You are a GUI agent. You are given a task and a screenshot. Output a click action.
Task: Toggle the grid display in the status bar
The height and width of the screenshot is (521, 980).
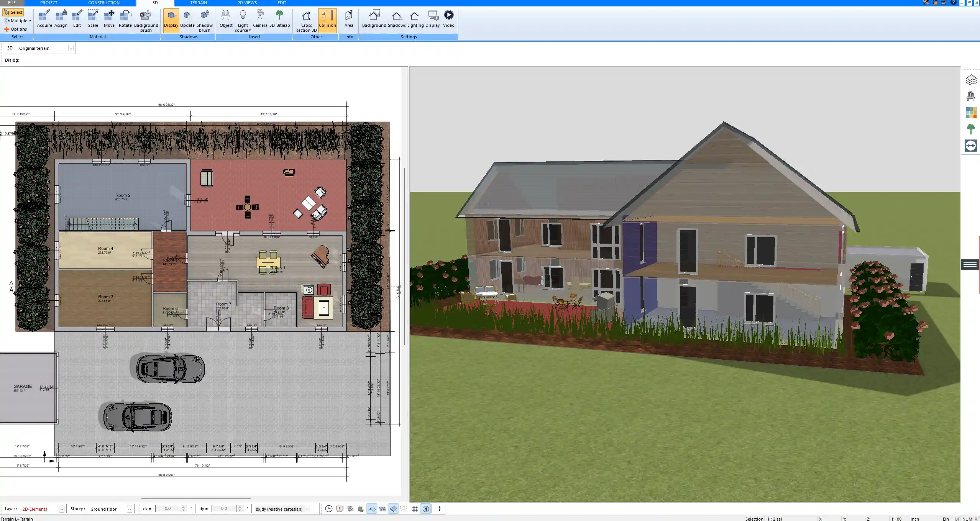point(415,509)
